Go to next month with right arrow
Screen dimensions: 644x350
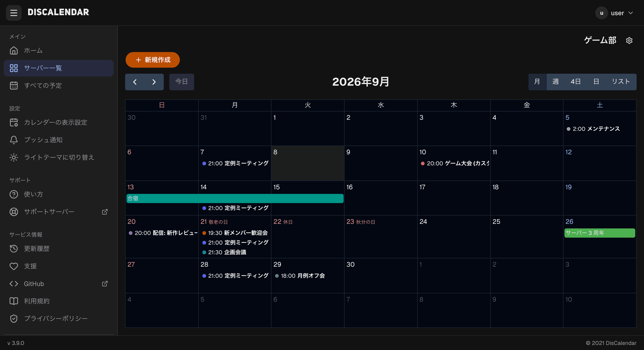click(x=154, y=82)
